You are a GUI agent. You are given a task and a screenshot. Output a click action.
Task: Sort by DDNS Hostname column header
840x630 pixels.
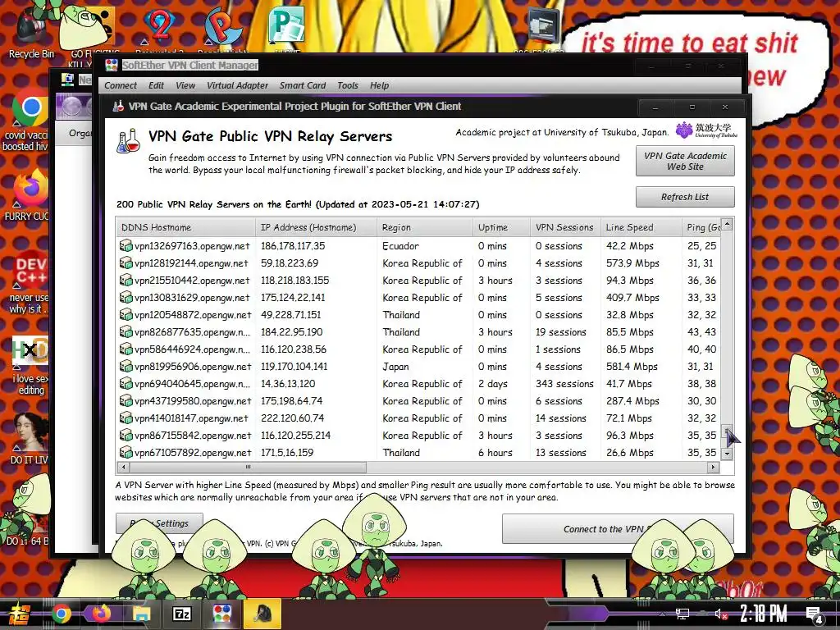coord(185,227)
